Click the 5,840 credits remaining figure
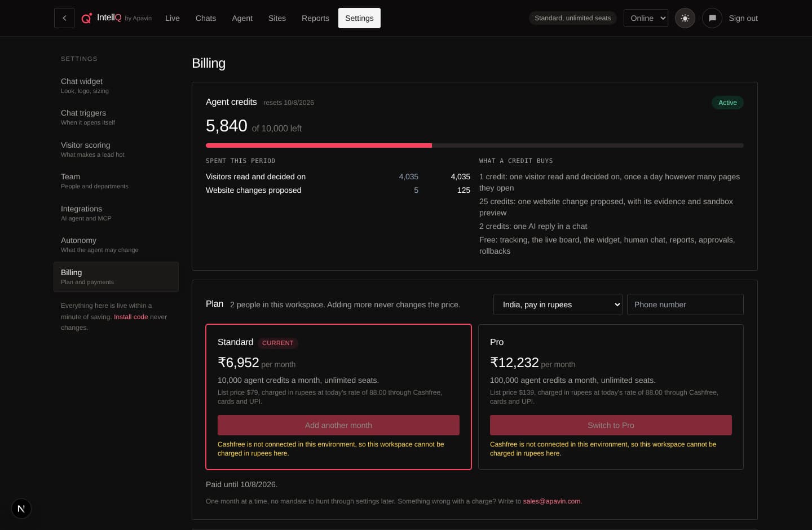The width and height of the screenshot is (812, 530). [227, 126]
